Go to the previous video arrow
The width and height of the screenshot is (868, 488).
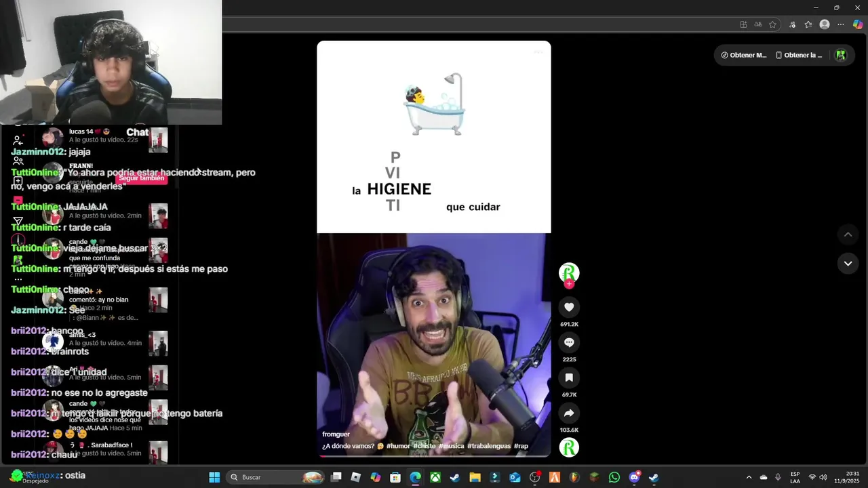coord(848,235)
